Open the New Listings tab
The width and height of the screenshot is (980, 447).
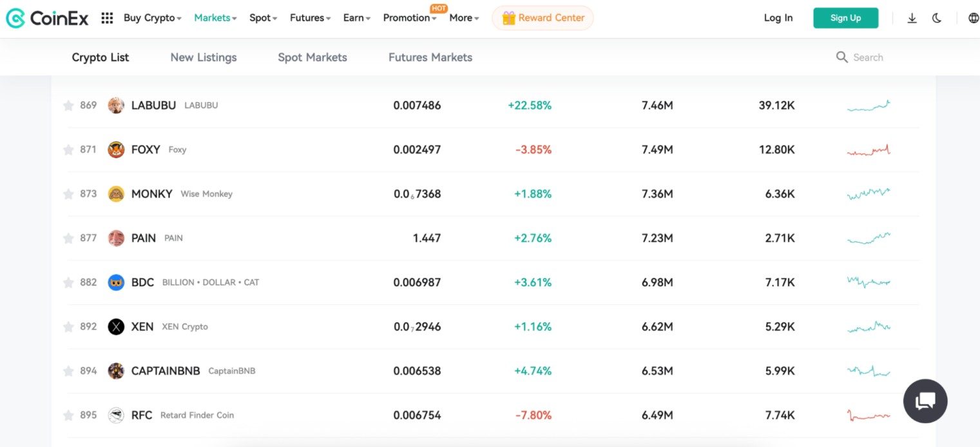[x=203, y=57]
